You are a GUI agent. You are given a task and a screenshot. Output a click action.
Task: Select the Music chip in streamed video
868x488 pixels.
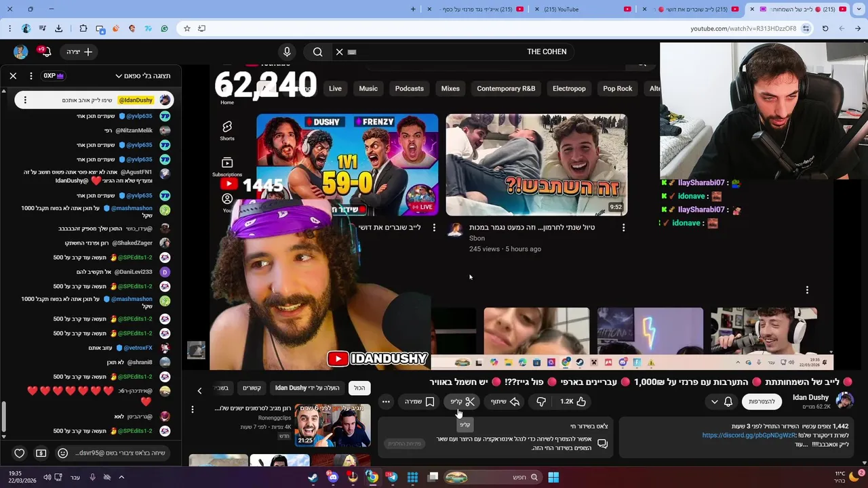pyautogui.click(x=368, y=89)
